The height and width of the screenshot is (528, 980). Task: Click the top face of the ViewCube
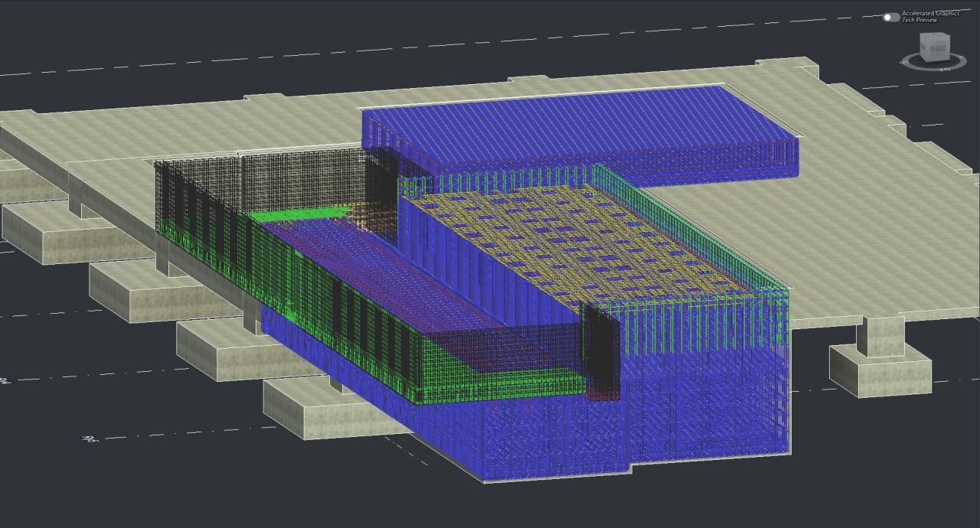935,36
